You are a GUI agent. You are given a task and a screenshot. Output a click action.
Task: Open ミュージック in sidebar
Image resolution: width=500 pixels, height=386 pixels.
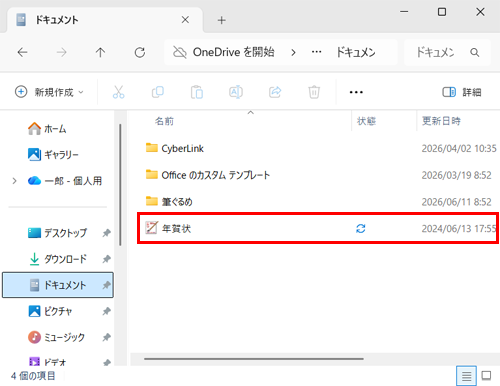coord(56,337)
